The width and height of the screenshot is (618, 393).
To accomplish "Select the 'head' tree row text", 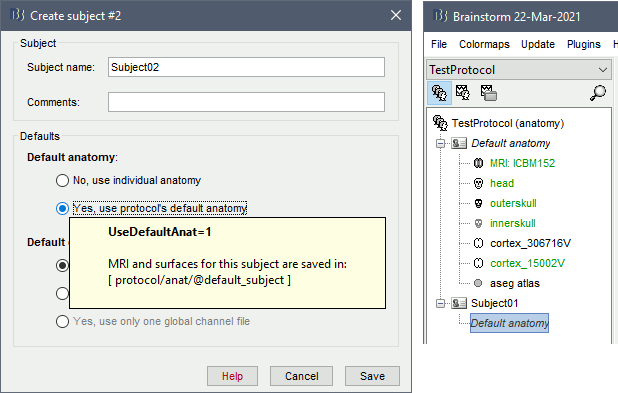I will point(502,183).
